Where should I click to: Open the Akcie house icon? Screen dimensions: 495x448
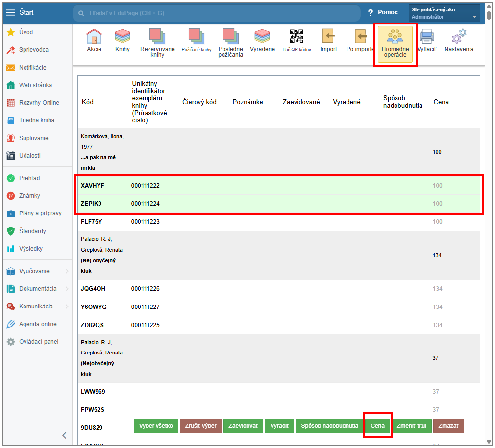(x=94, y=38)
